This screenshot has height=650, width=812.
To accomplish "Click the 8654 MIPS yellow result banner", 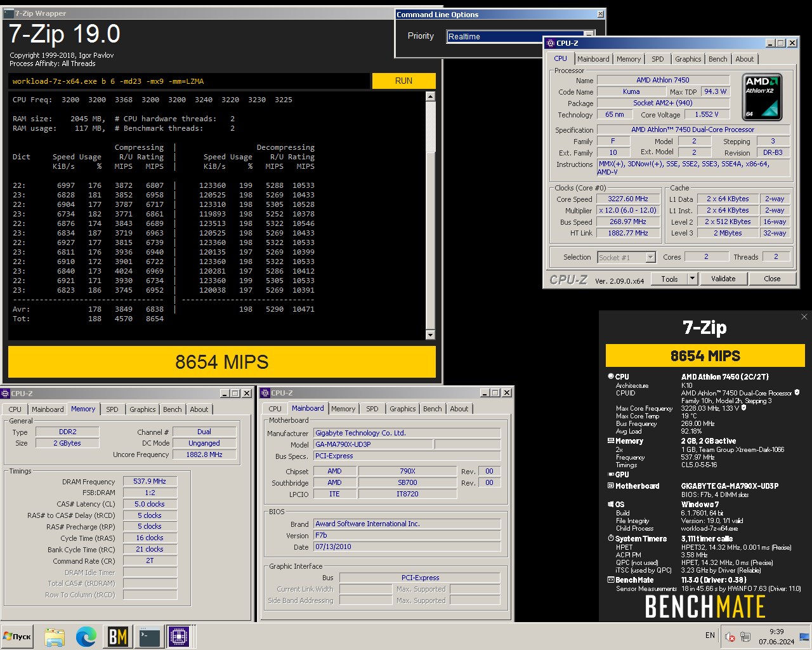I will [x=222, y=362].
